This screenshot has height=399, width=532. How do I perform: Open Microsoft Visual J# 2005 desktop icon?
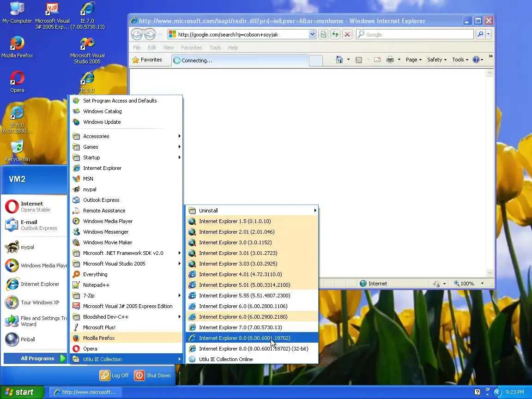pyautogui.click(x=52, y=16)
